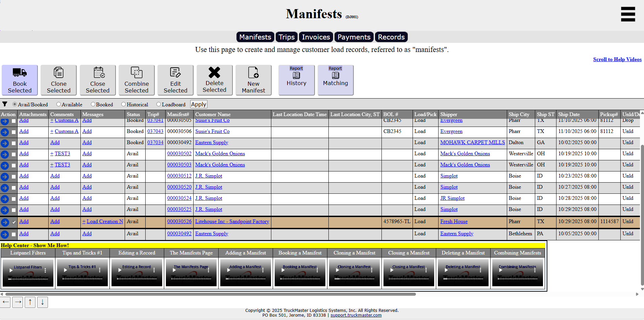Go to the Payments tab
The image size is (644, 320).
[x=354, y=37]
